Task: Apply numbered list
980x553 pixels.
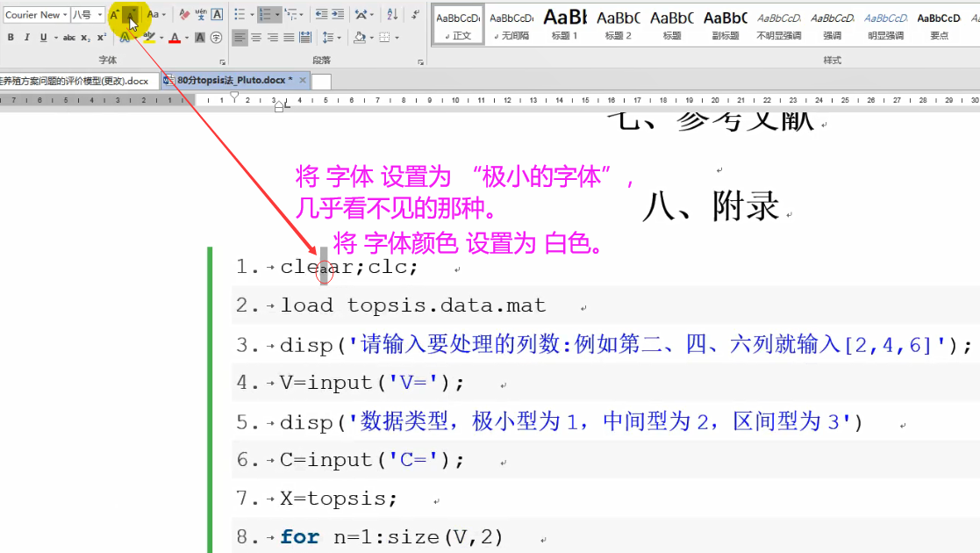Action: pyautogui.click(x=265, y=14)
